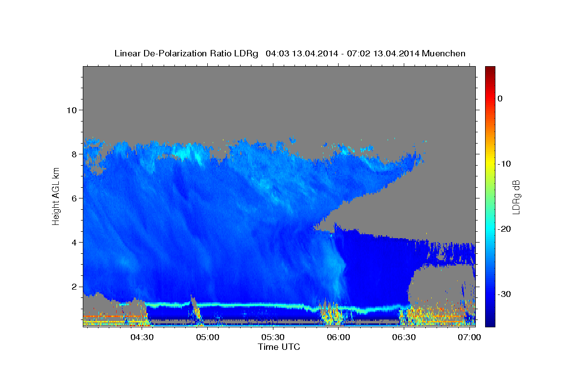Viewport: 588px width, 392px height.
Task: Click the 'Time UTC' axis label
Action: 279,347
